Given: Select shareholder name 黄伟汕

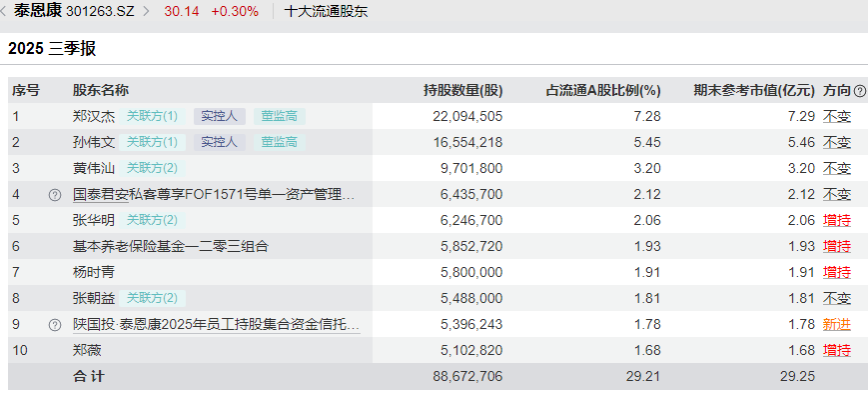Looking at the screenshot, I should (x=94, y=168).
